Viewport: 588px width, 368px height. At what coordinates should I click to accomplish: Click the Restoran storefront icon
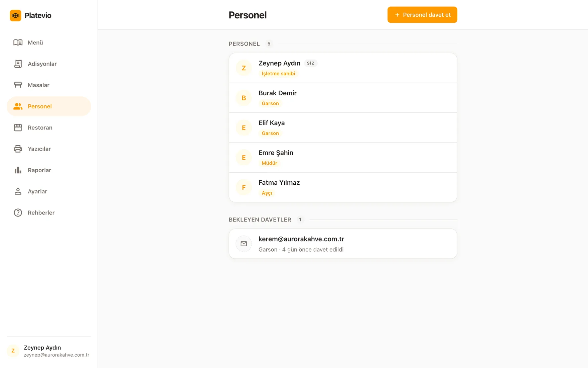(18, 127)
